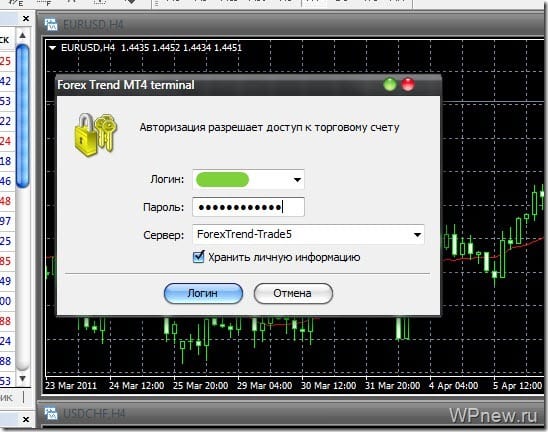Close the side panel with the top X
548x432 pixels.
click(x=26, y=19)
